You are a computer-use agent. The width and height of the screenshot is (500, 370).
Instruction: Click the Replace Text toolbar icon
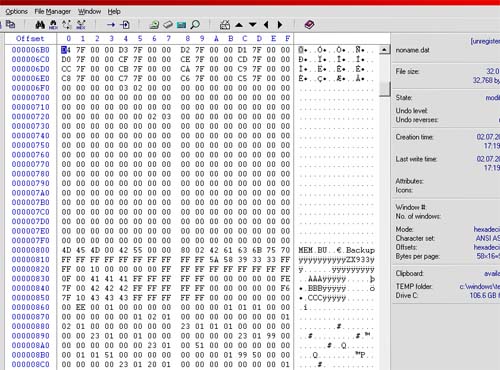click(x=67, y=25)
